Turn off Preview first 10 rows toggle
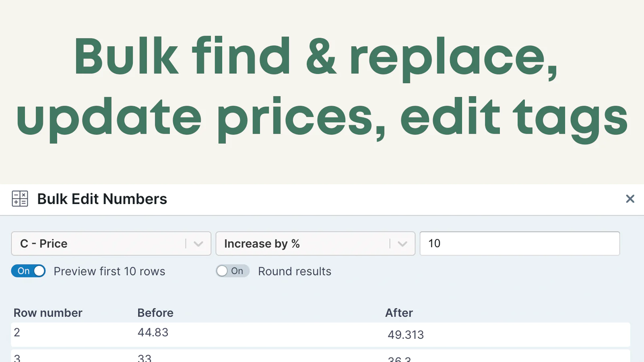 [x=28, y=271]
